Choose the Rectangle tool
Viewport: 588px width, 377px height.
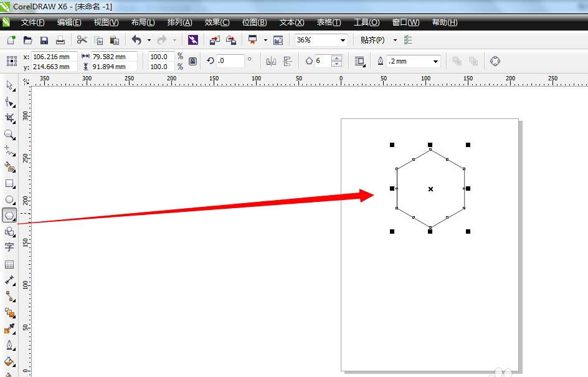click(x=9, y=184)
